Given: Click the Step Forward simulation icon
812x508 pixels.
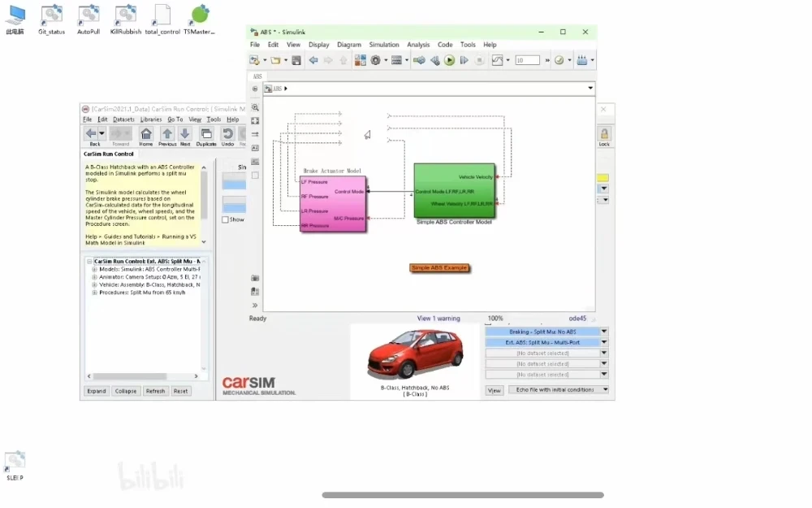Looking at the screenshot, I should coord(464,61).
